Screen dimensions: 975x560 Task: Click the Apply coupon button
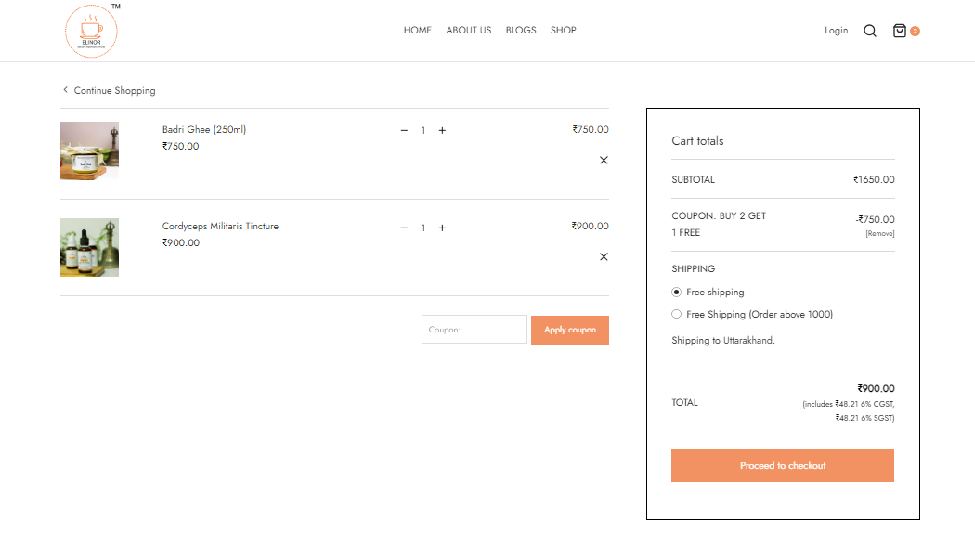(x=569, y=330)
